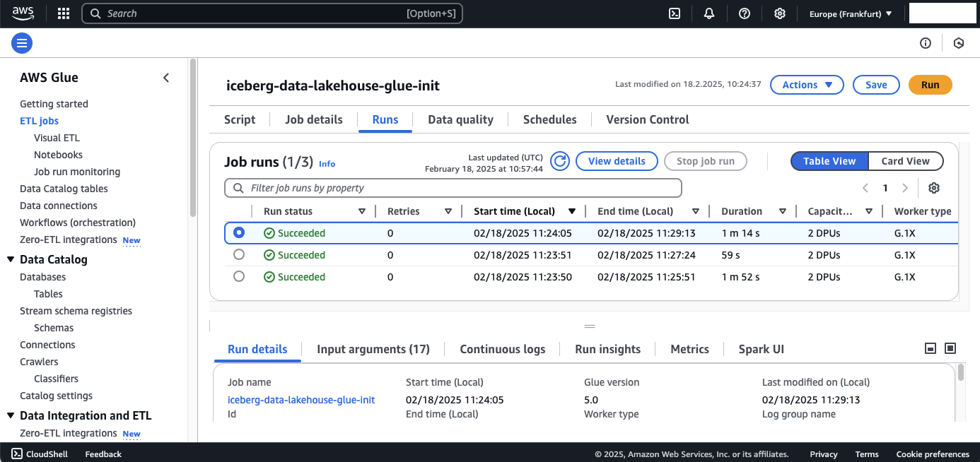The width and height of the screenshot is (980, 462).
Task: Click the panel resize handle below the table
Action: tap(590, 326)
